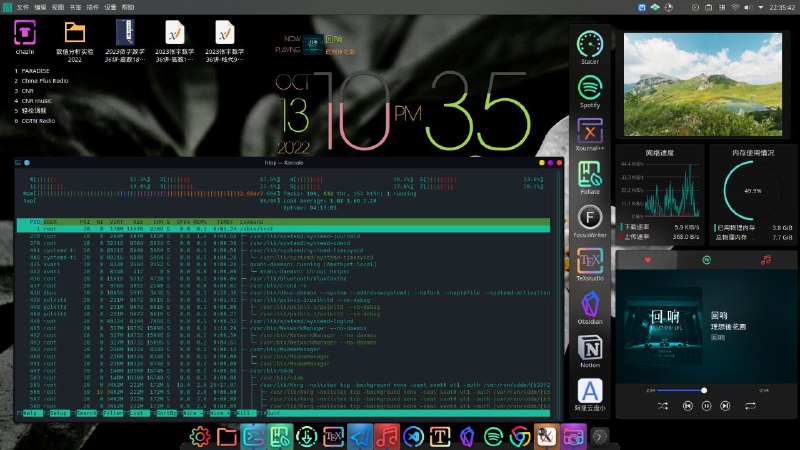
Task: Switch to the Spotify tab in music widget
Action: 707,260
